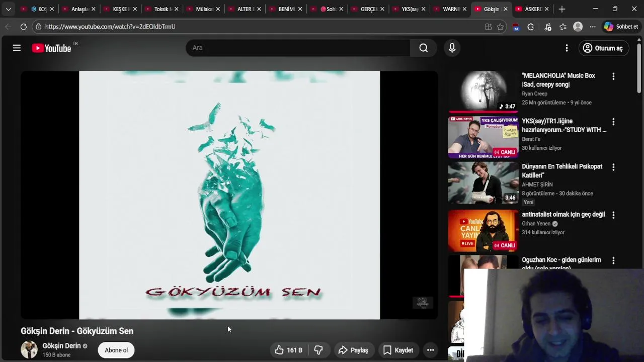This screenshot has width=644, height=362.
Task: Focus the Ara search field
Action: (298, 48)
